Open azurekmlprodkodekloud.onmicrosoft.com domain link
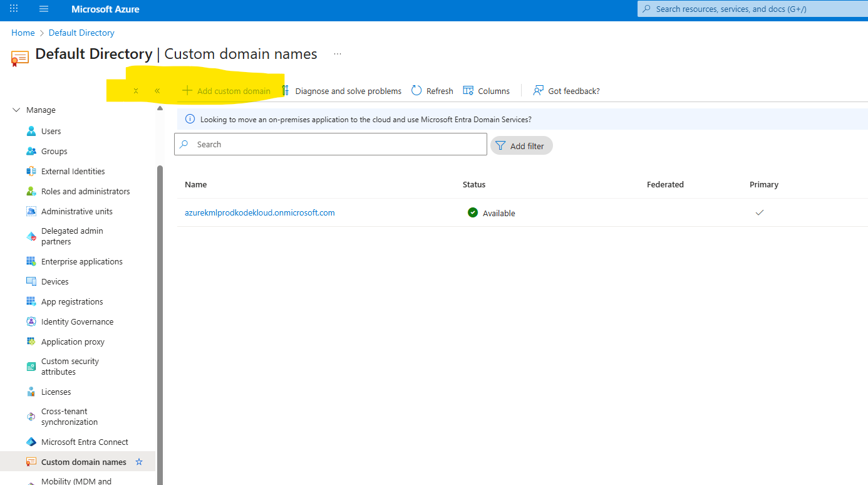Viewport: 868px width, 485px height. (x=260, y=212)
